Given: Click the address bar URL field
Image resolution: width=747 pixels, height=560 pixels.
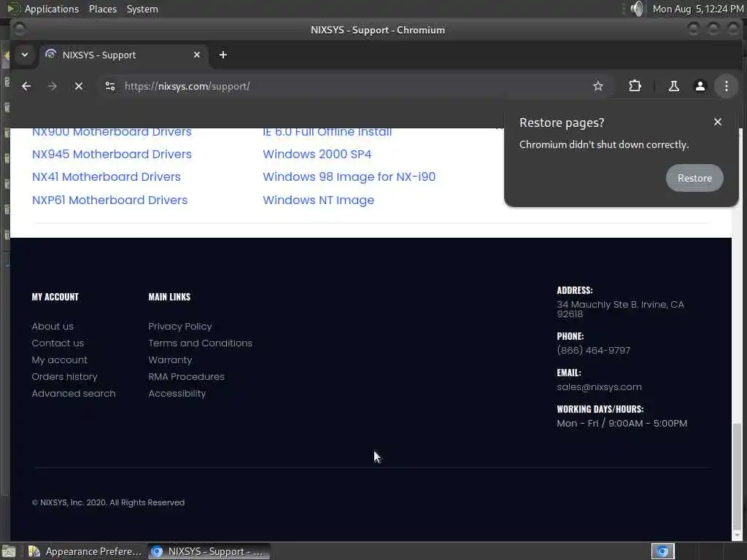Looking at the screenshot, I should point(352,86).
